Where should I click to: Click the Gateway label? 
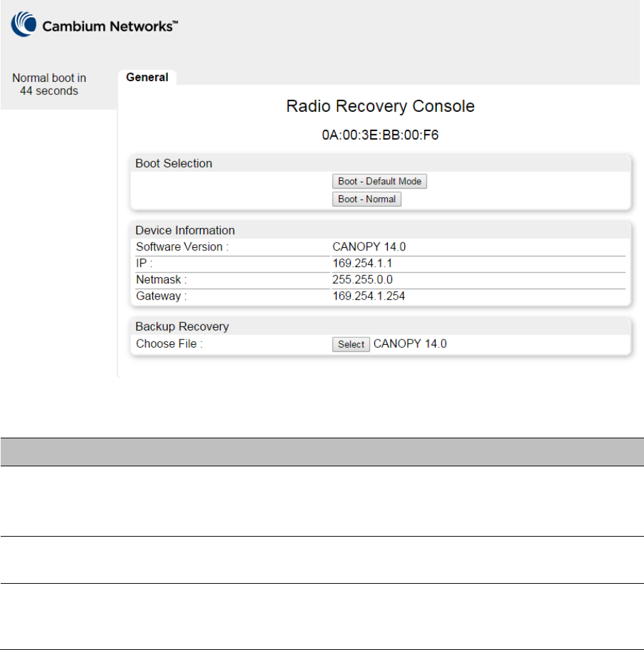point(161,296)
